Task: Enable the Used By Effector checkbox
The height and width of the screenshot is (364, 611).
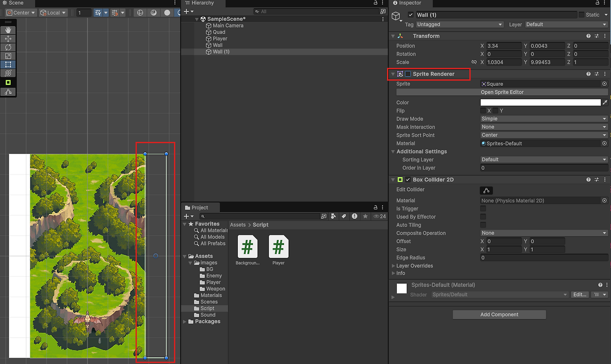Action: (x=483, y=217)
